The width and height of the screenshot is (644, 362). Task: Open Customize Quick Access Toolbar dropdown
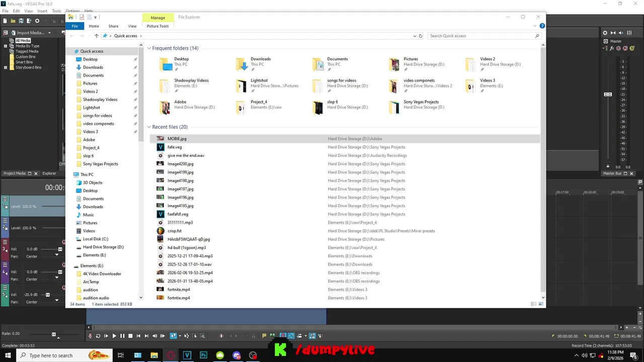95,17
